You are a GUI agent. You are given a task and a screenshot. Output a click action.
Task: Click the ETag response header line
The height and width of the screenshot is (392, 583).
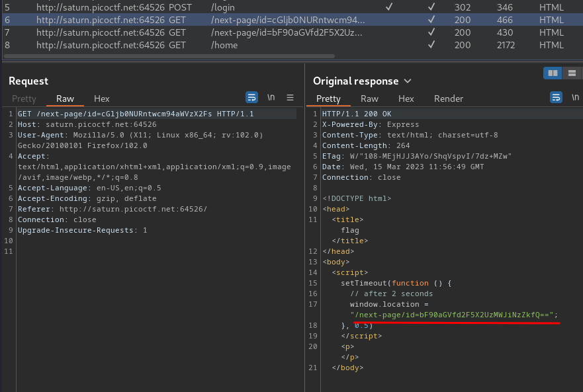(x=417, y=157)
